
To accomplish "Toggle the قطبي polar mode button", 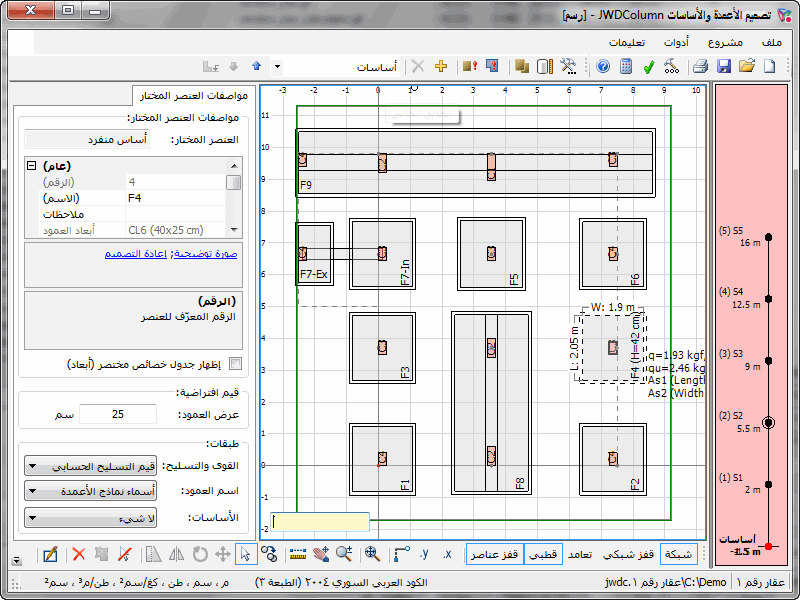I will (544, 554).
